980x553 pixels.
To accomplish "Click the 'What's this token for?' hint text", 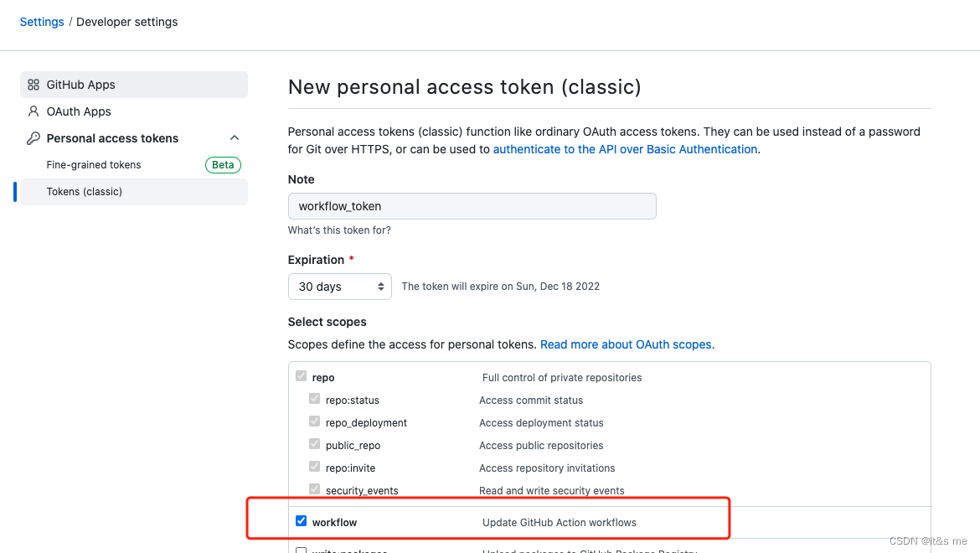I will (339, 230).
